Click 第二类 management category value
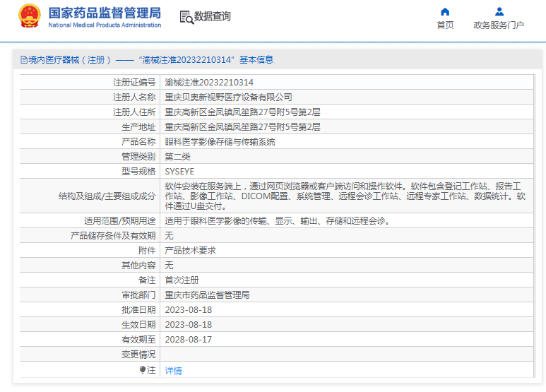The height and width of the screenshot is (392, 546). point(177,157)
